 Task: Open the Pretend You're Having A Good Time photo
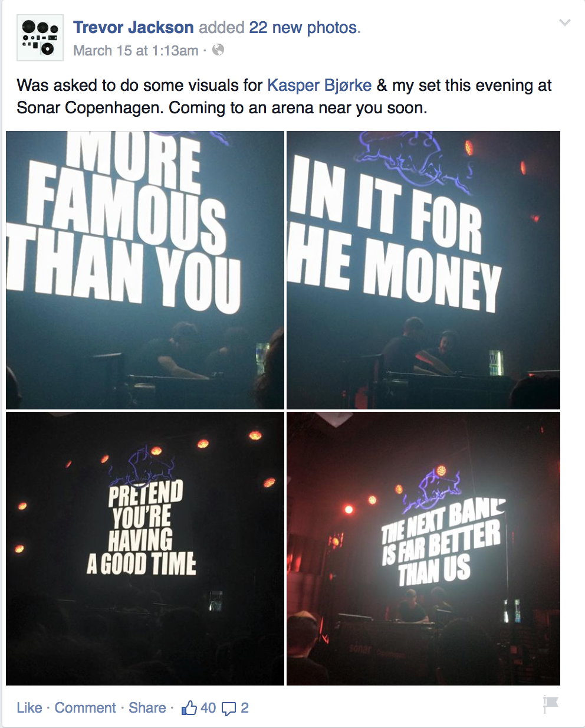point(145,549)
